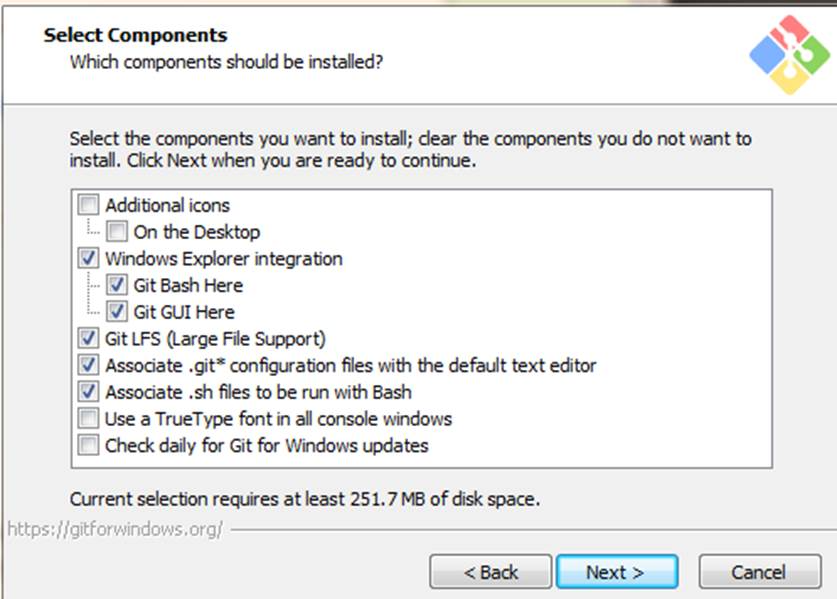This screenshot has width=837, height=599.
Task: Uncheck Associate .git* configuration files option
Action: tap(88, 365)
